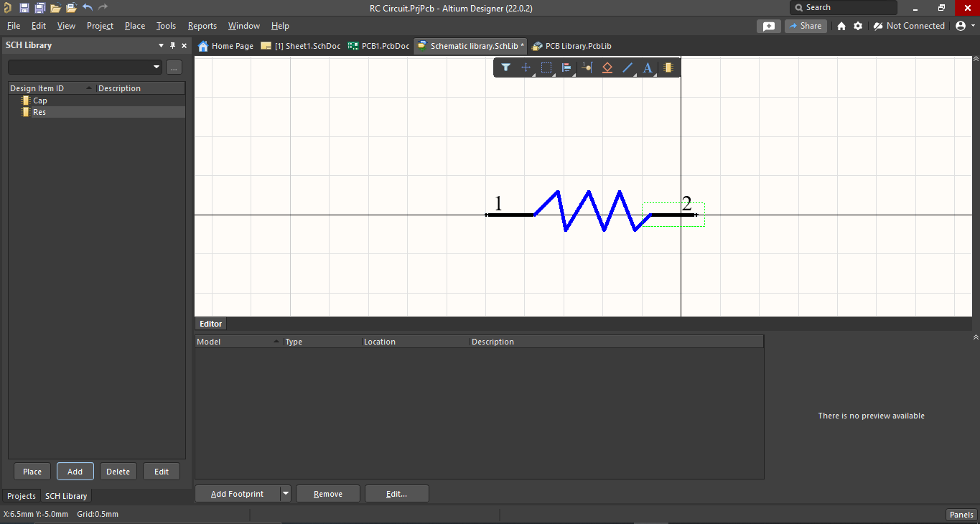Select the Move objects crosshair tool
980x524 pixels.
526,67
